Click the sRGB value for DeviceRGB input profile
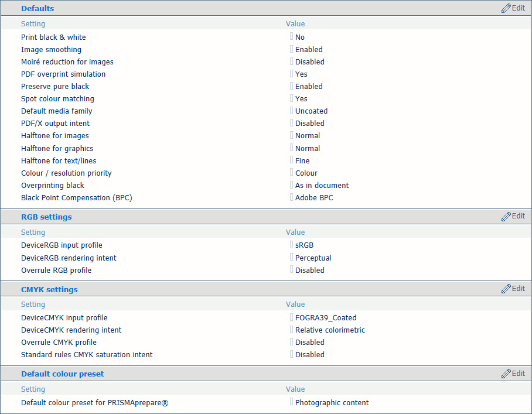 [304, 245]
